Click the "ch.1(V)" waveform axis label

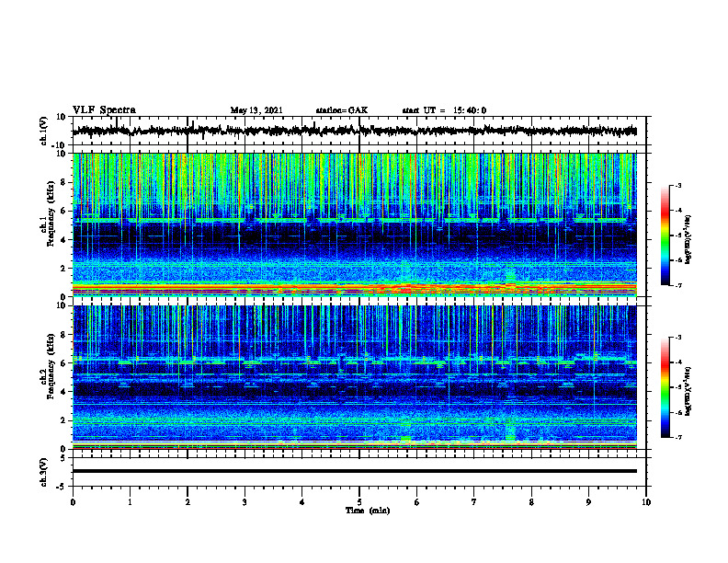click(44, 131)
